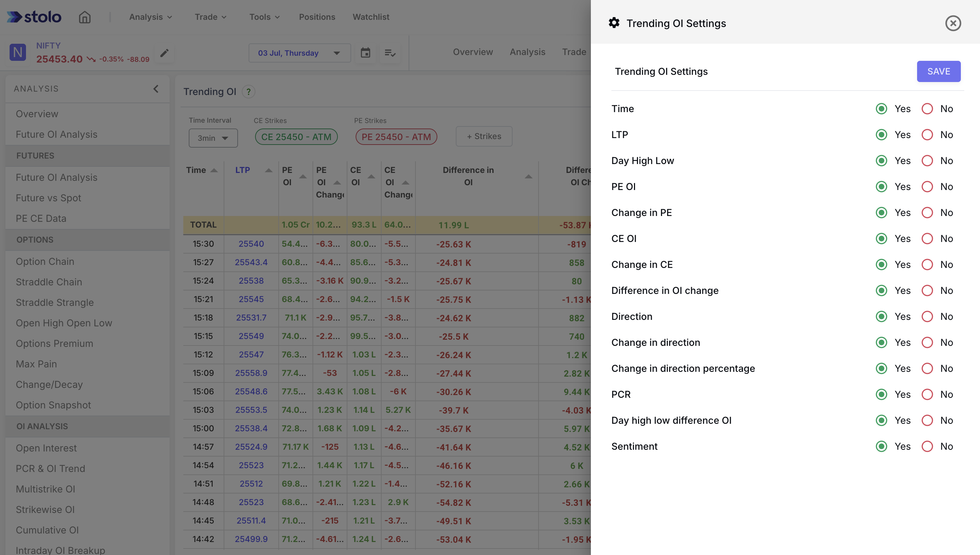The height and width of the screenshot is (555, 980).
Task: Select Yes for CE OI
Action: click(881, 239)
